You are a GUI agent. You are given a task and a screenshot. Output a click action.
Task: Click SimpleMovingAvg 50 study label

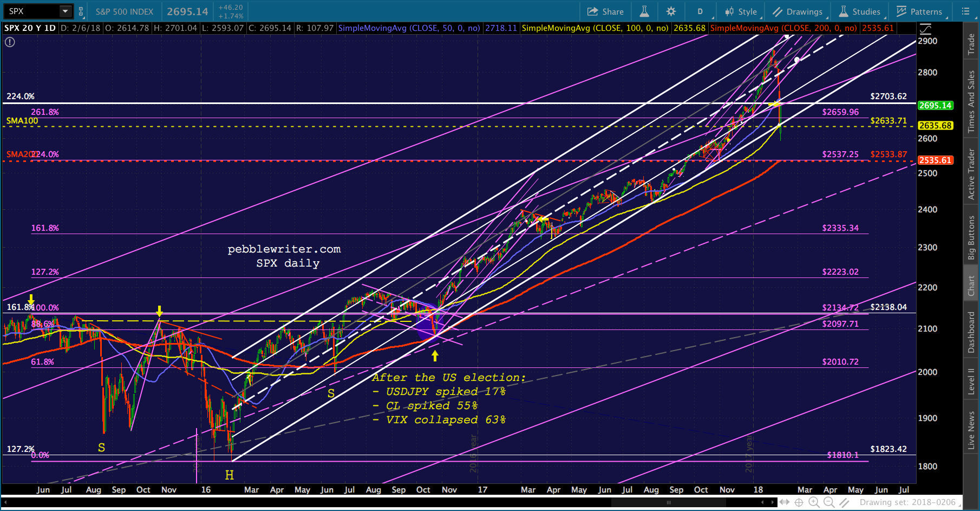(x=409, y=28)
